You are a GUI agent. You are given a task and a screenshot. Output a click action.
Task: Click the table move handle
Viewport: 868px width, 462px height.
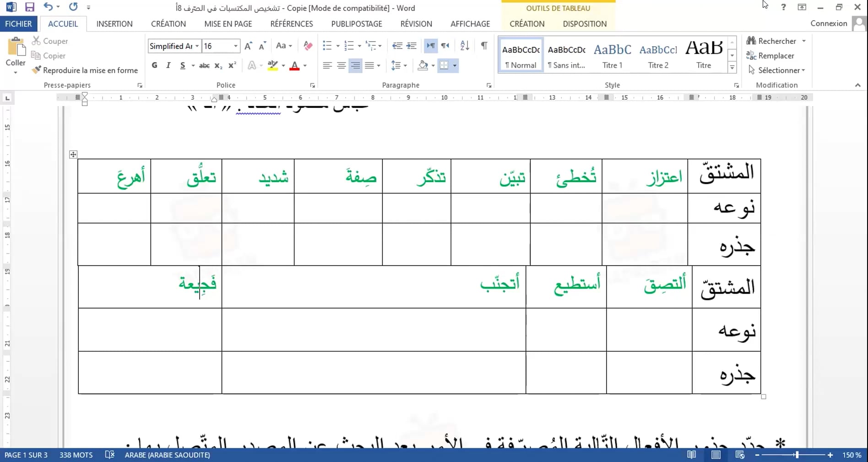pyautogui.click(x=73, y=155)
